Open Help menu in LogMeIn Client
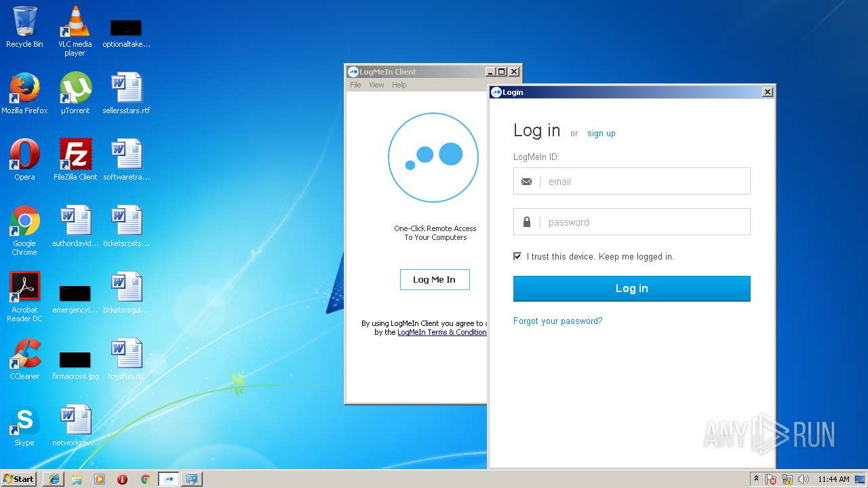 [399, 85]
